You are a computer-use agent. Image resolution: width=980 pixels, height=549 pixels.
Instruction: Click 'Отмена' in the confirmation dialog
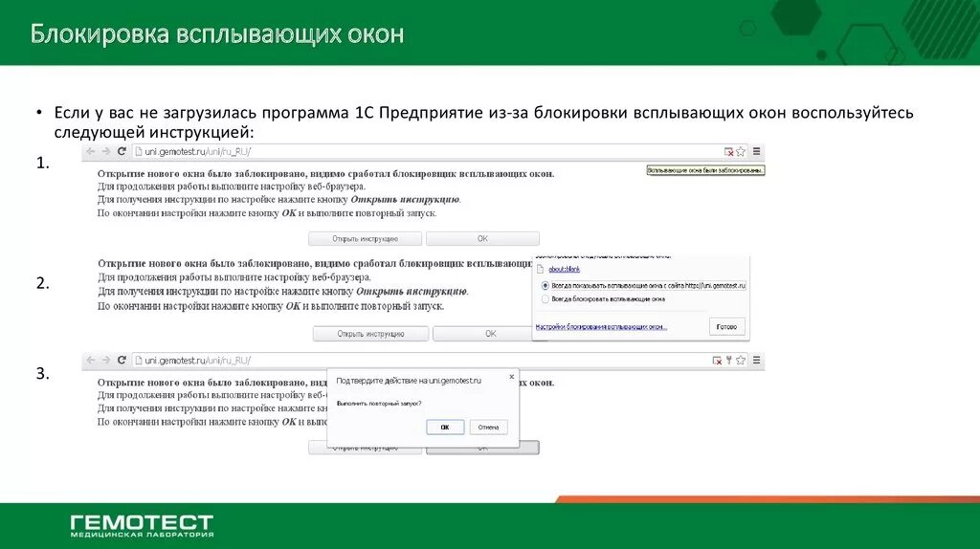pyautogui.click(x=488, y=428)
